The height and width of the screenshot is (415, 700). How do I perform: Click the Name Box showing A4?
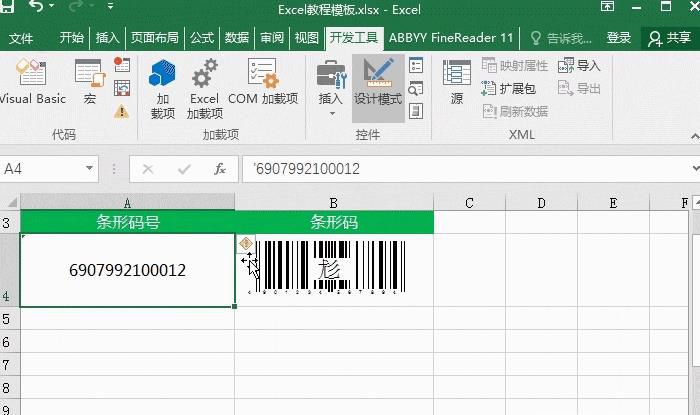[41, 169]
